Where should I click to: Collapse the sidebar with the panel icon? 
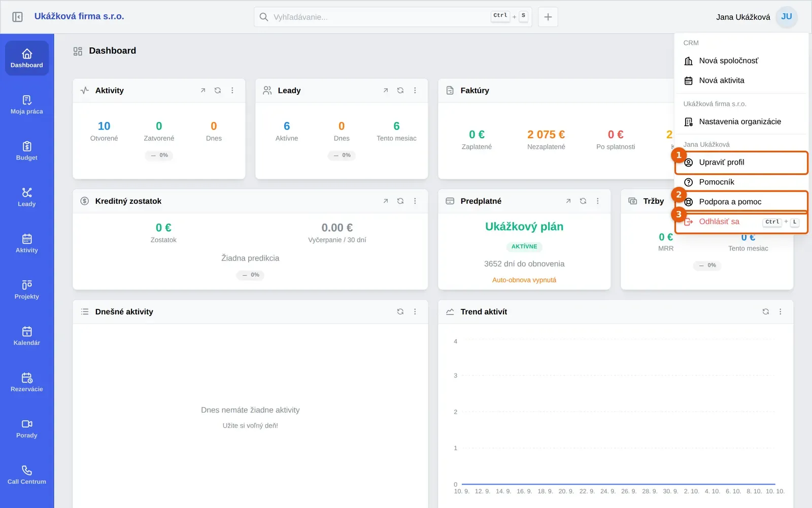point(17,17)
